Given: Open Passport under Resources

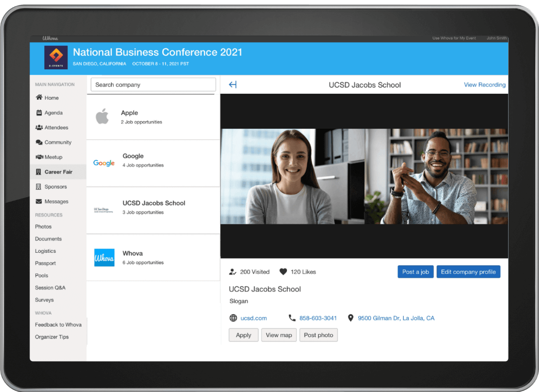Looking at the screenshot, I should [x=45, y=263].
